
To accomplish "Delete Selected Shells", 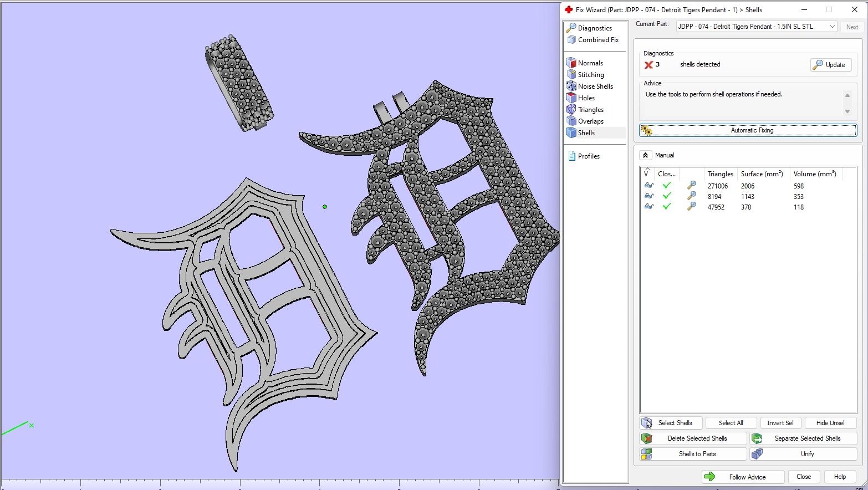I will pyautogui.click(x=693, y=438).
